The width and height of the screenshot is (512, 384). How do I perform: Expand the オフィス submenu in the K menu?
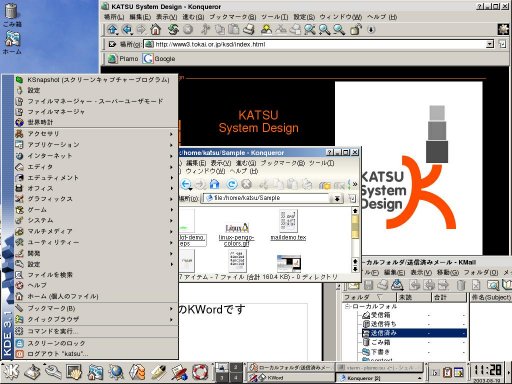[96, 188]
